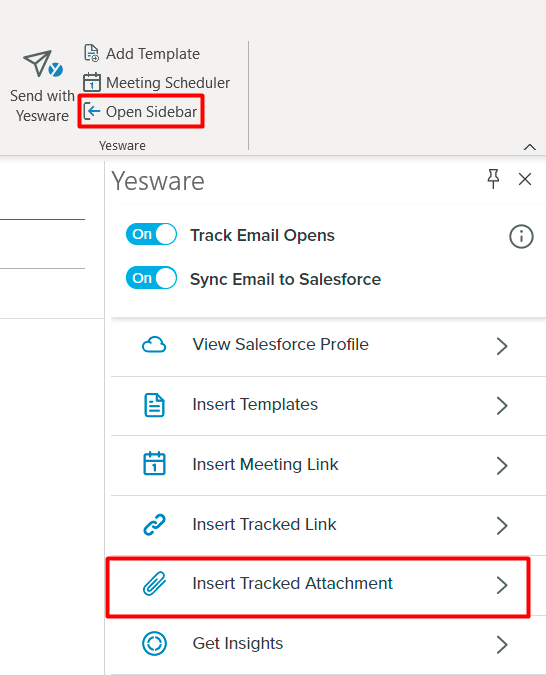Click the Salesforce cloud icon
This screenshot has height=675, width=546.
click(154, 345)
